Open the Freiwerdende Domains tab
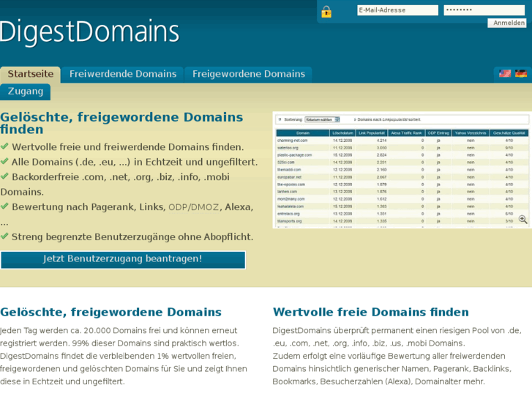Viewport: 532px width, 399px height. tap(123, 75)
